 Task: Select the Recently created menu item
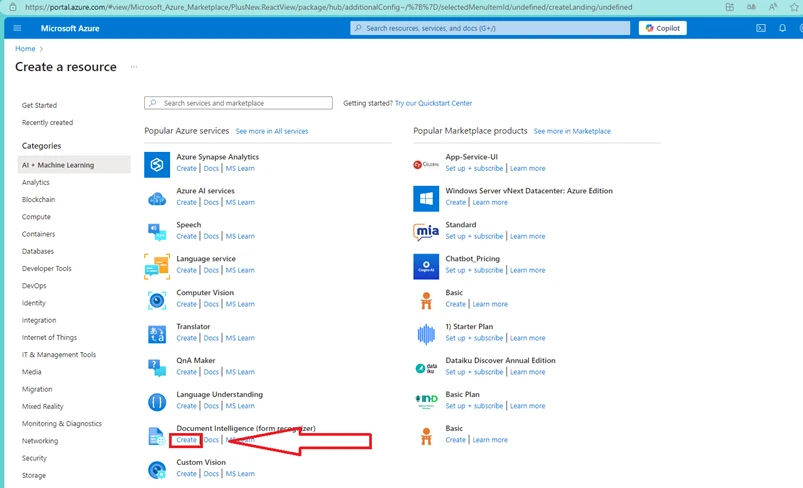(x=47, y=122)
